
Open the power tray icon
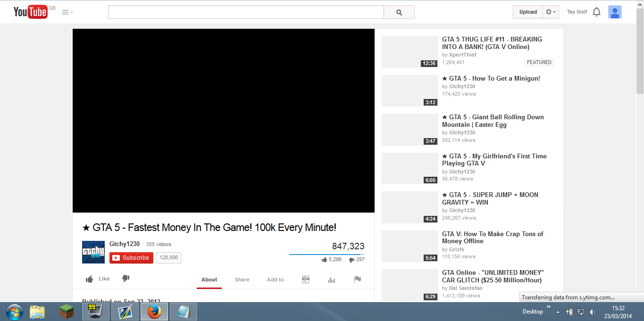569,312
